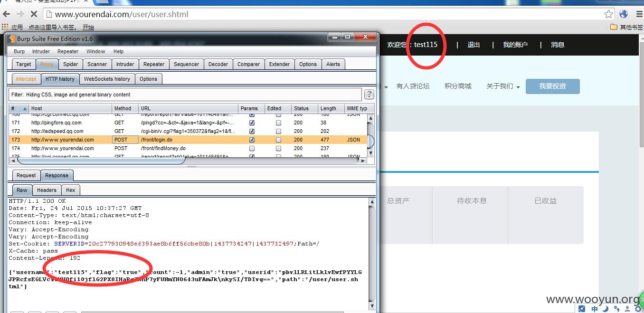Open the Intruder menu in menu bar
The width and height of the screenshot is (644, 313).
tap(41, 51)
